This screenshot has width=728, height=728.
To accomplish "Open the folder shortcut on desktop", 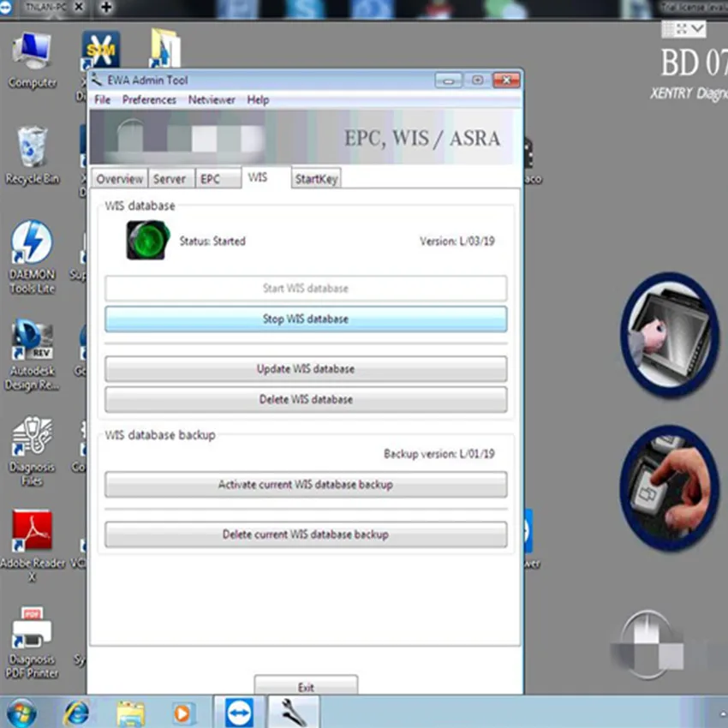I will coord(165,48).
